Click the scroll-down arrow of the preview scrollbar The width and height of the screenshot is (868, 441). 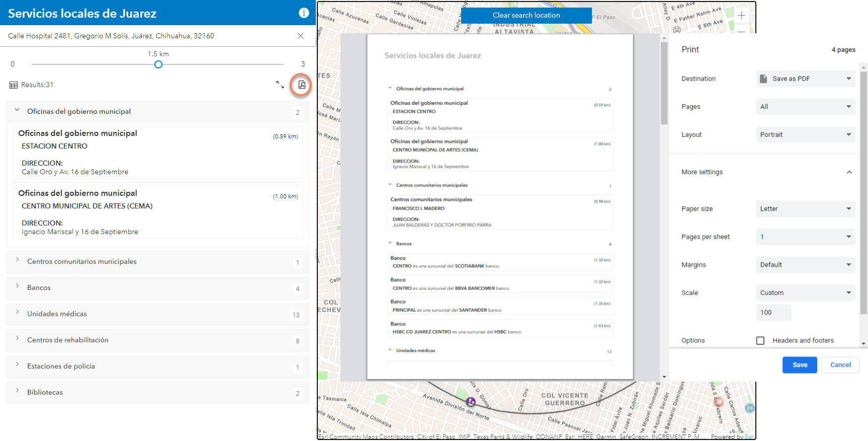click(664, 377)
